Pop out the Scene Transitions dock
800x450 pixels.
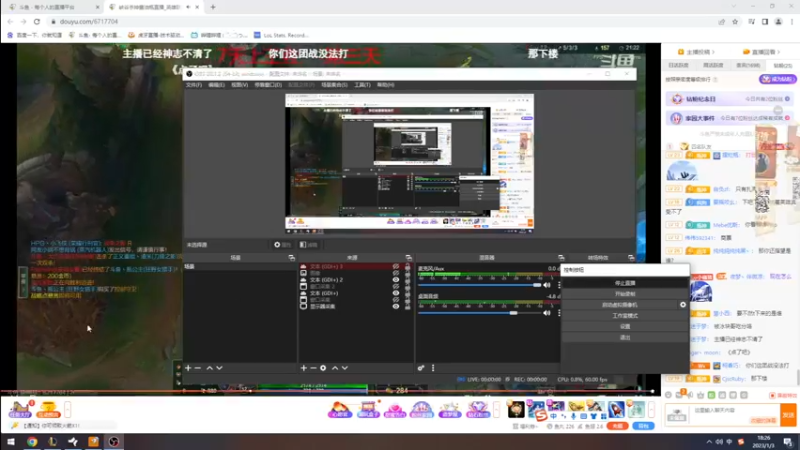point(631,258)
